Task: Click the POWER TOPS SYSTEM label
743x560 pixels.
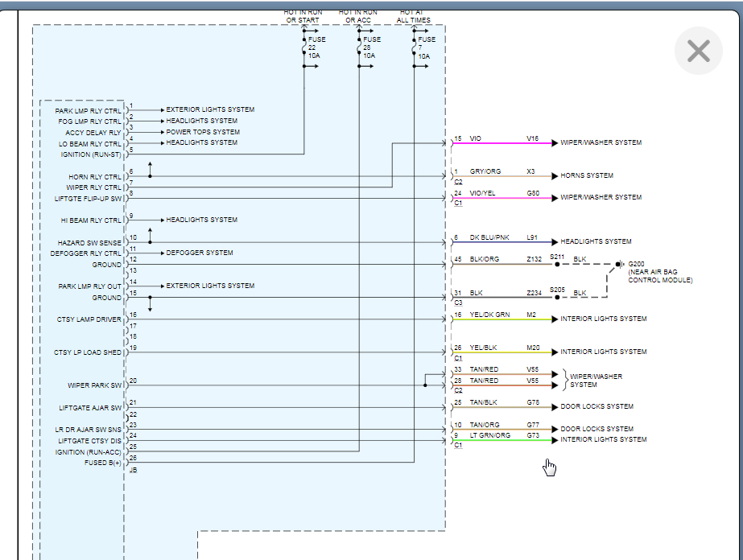Action: click(203, 132)
